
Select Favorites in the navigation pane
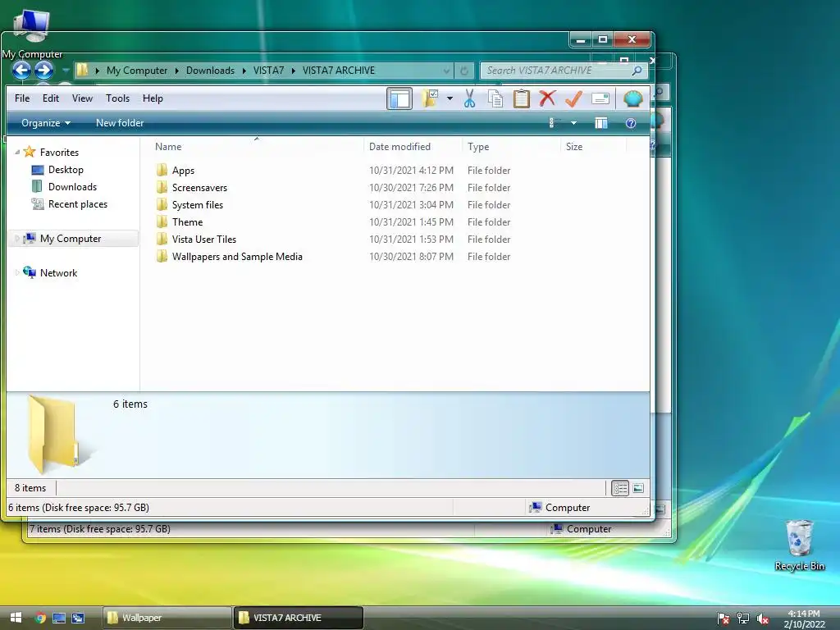pos(59,152)
